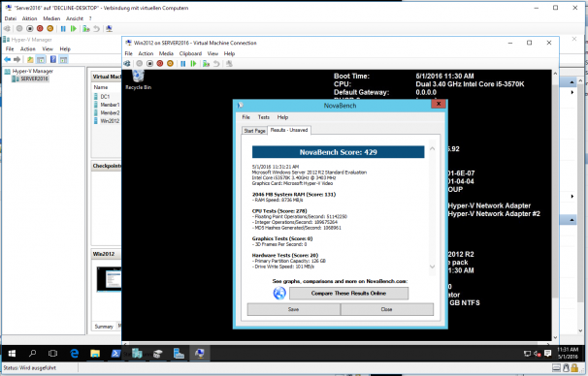Click NovaBench results scroll up arrow
588x376 pixels.
tap(432, 149)
